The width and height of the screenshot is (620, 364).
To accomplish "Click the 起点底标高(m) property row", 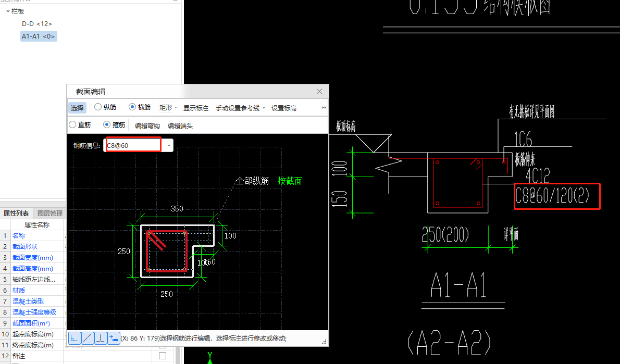I will click(37, 334).
